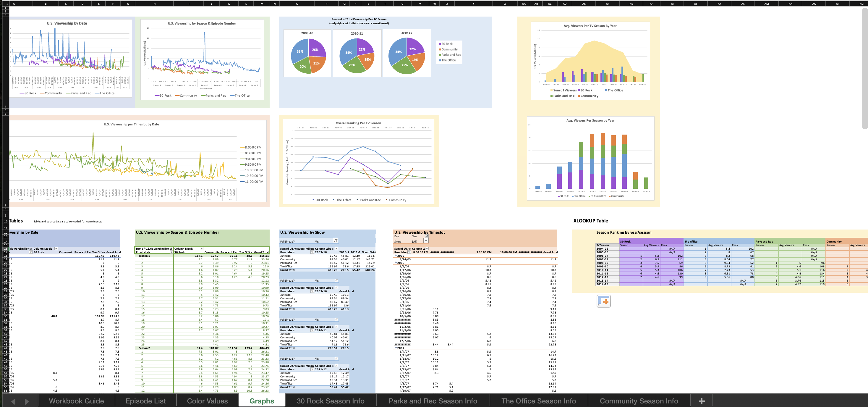Open Column Labels dropdown in the Season & Episode table
The height and width of the screenshot is (407, 868).
pos(202,249)
